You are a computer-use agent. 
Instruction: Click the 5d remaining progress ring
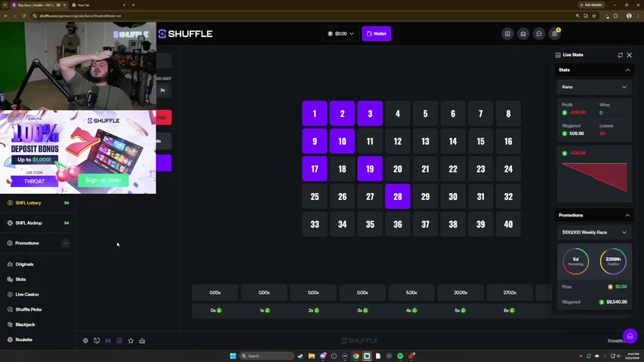pos(575,261)
